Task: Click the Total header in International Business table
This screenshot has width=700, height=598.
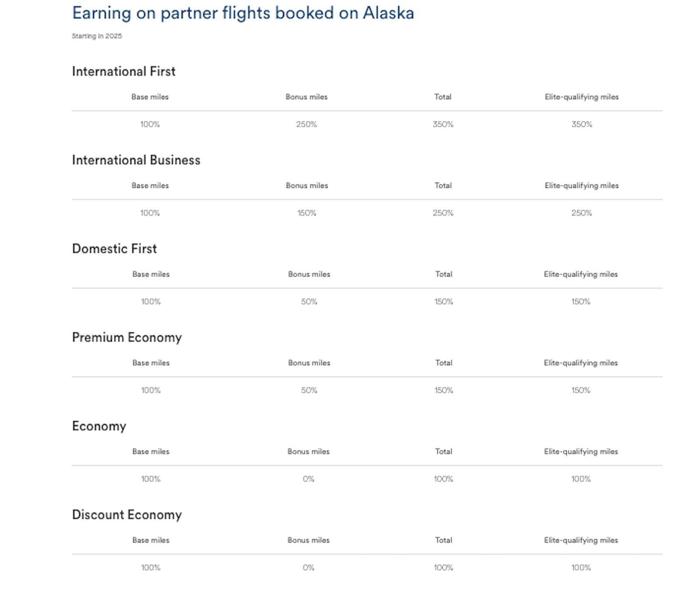Action: [x=443, y=186]
